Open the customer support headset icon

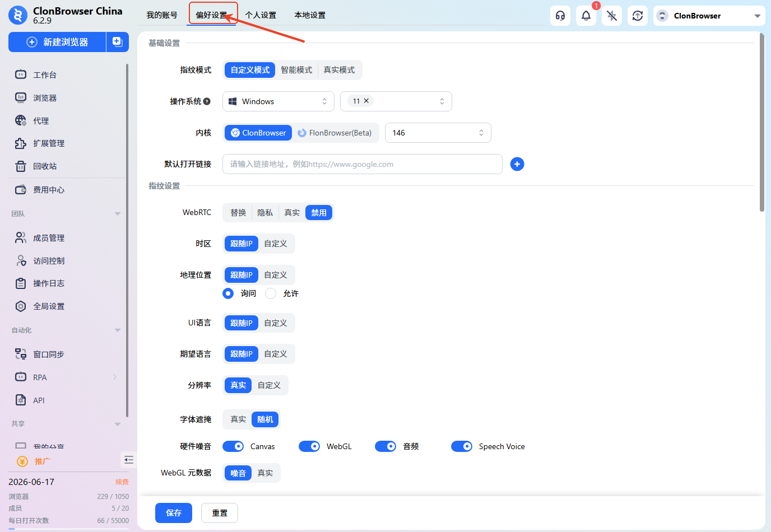coord(560,16)
